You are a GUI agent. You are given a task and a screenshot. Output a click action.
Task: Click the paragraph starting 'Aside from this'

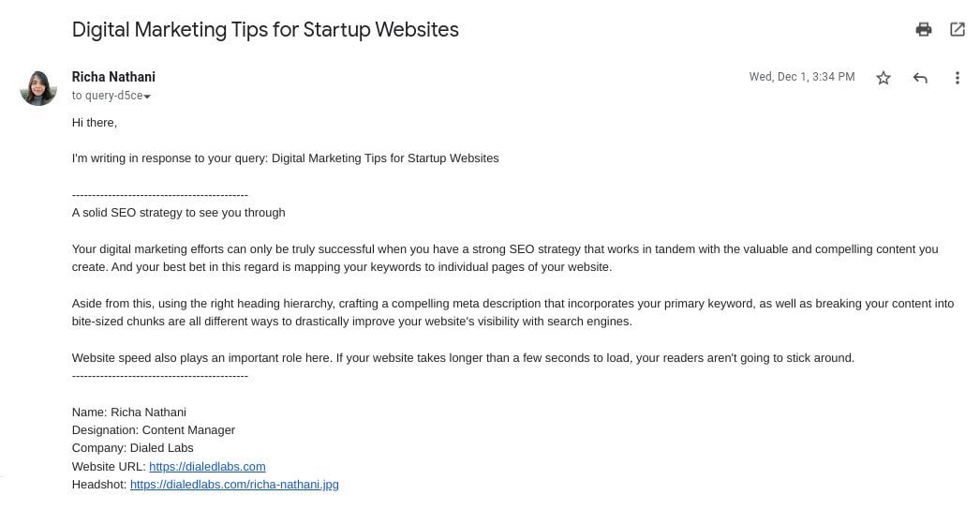coord(512,312)
